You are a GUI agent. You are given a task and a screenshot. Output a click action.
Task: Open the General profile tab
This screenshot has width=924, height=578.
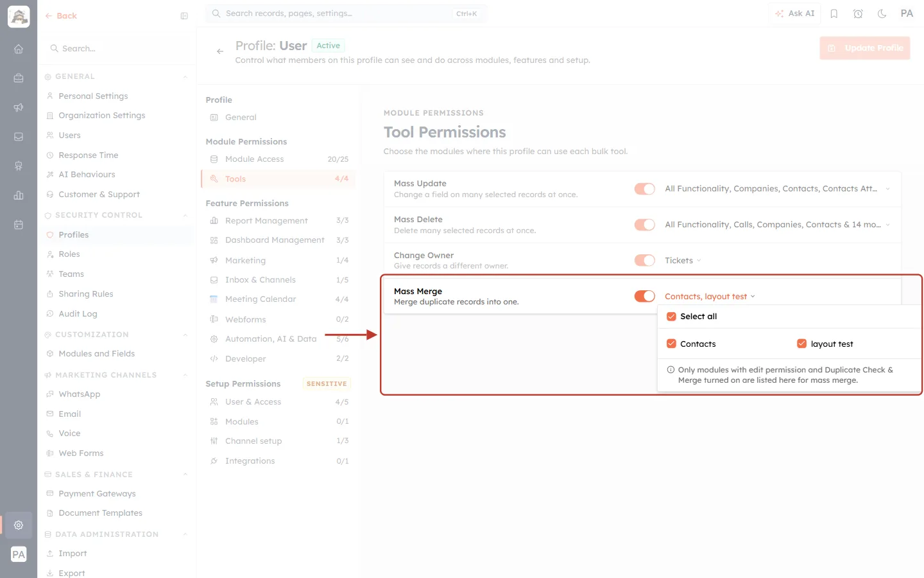tap(278, 118)
